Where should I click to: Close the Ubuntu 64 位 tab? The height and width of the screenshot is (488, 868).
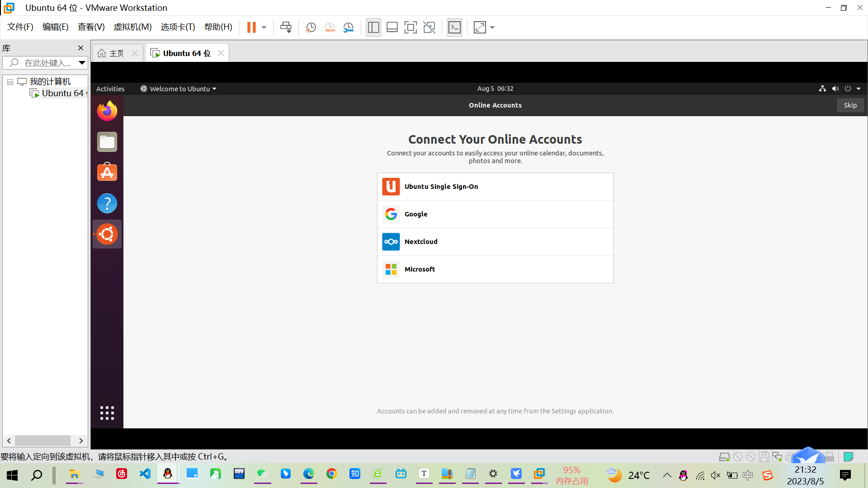tap(221, 53)
